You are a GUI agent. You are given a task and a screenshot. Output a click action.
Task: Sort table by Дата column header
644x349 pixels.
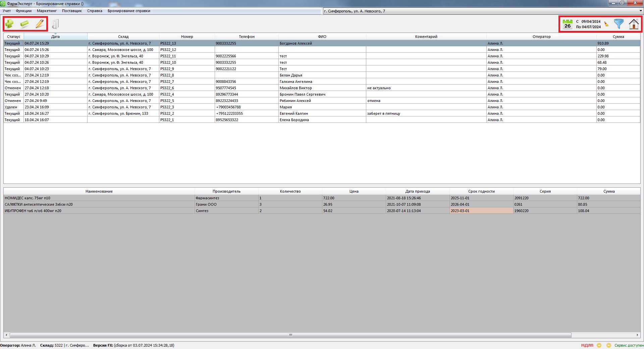55,37
